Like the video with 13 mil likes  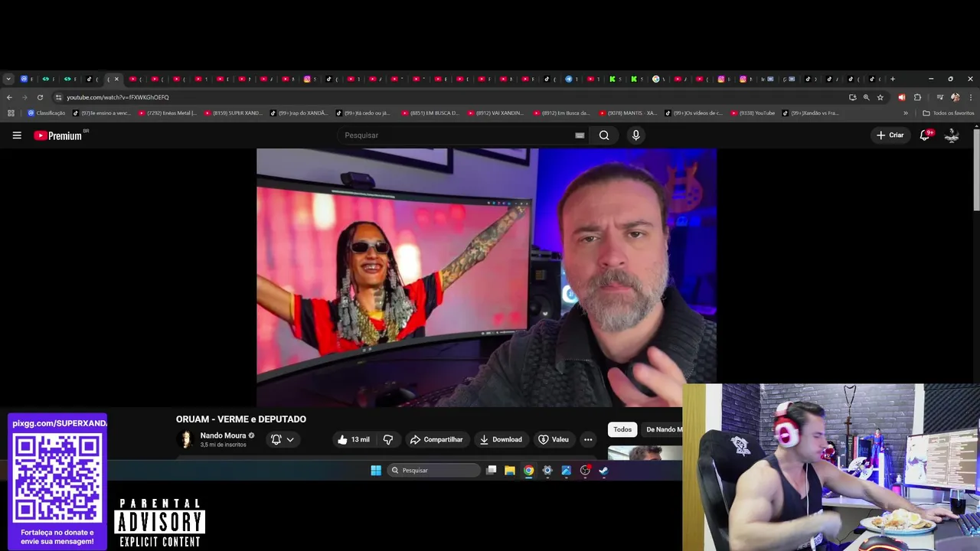(354, 439)
